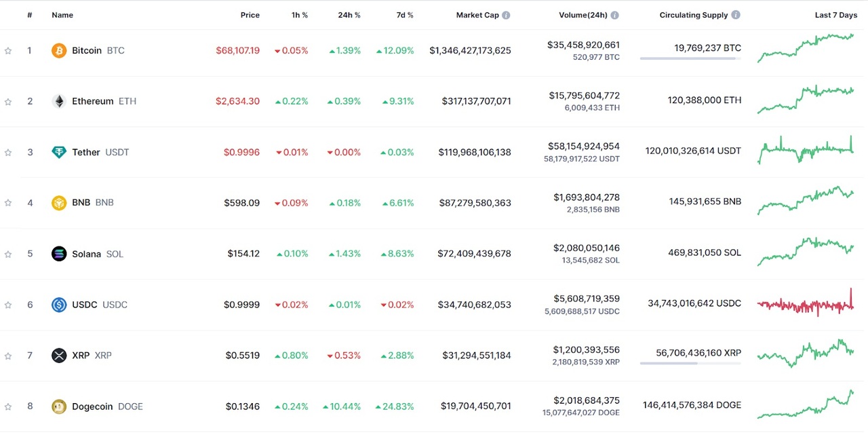The image size is (868, 433).
Task: Click the Bitcoin coin logo icon
Action: pos(59,50)
